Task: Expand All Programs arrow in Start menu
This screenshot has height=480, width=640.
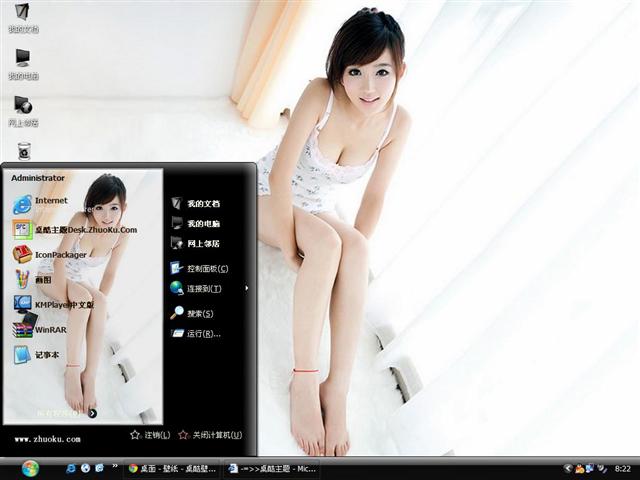Action: tap(93, 413)
